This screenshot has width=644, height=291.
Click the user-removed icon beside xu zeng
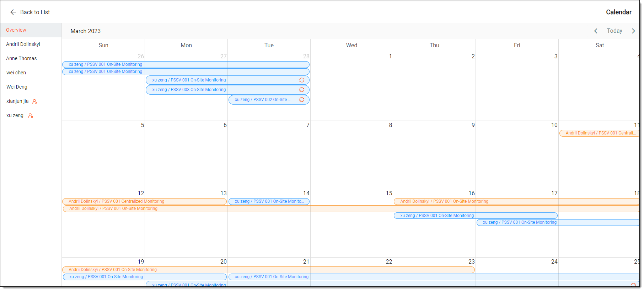(31, 116)
